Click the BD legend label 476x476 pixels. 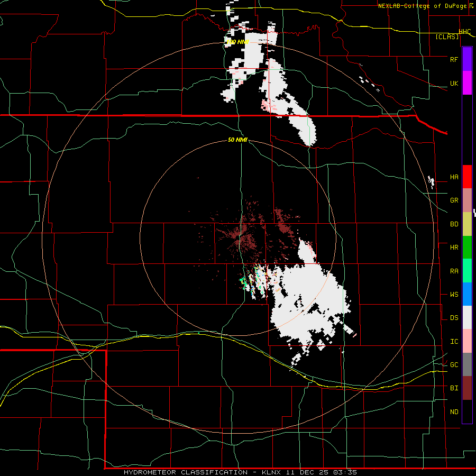[454, 224]
